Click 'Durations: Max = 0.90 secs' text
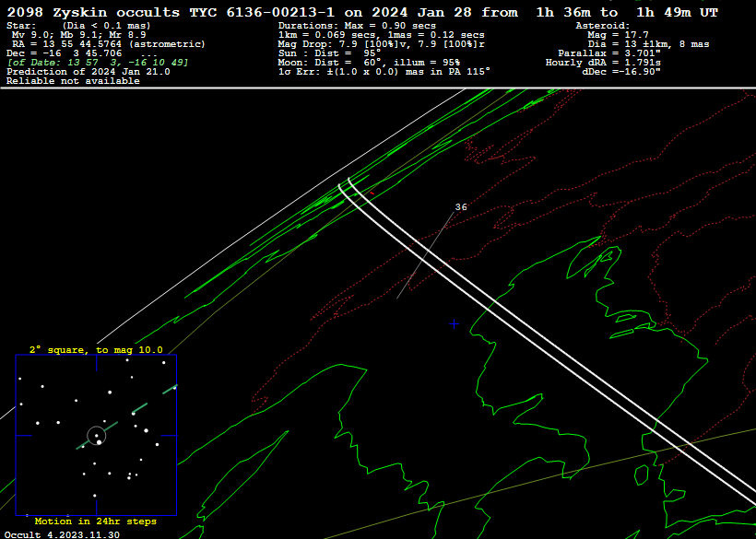This screenshot has width=756, height=539. pos(357,26)
